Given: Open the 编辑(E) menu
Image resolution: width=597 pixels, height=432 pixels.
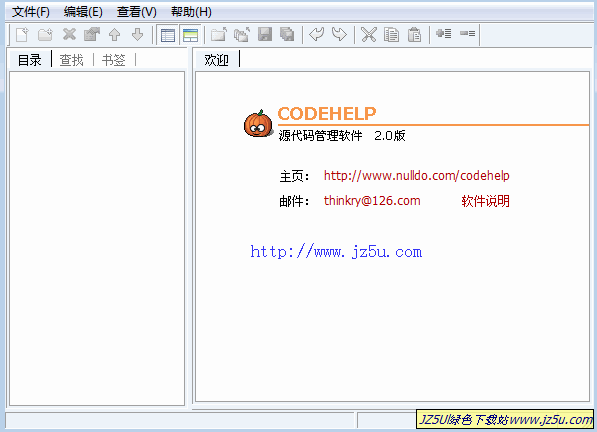Looking at the screenshot, I should (83, 12).
